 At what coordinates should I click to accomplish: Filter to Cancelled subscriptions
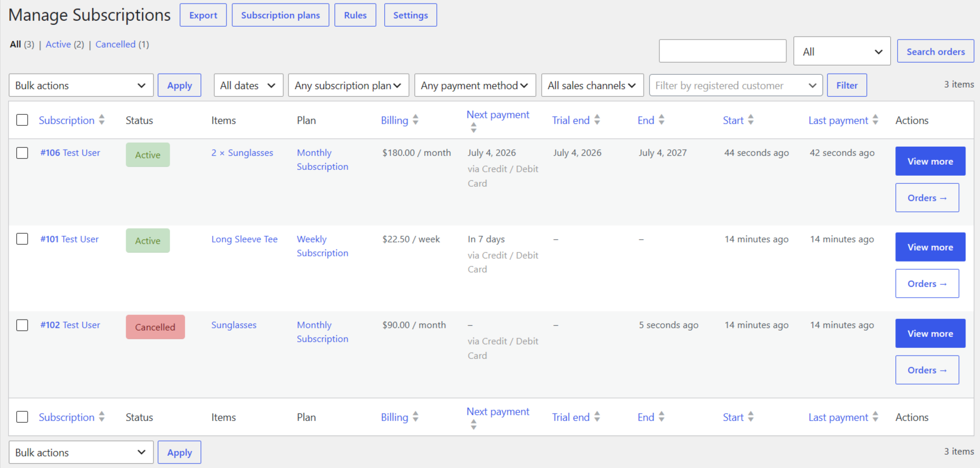tap(115, 44)
